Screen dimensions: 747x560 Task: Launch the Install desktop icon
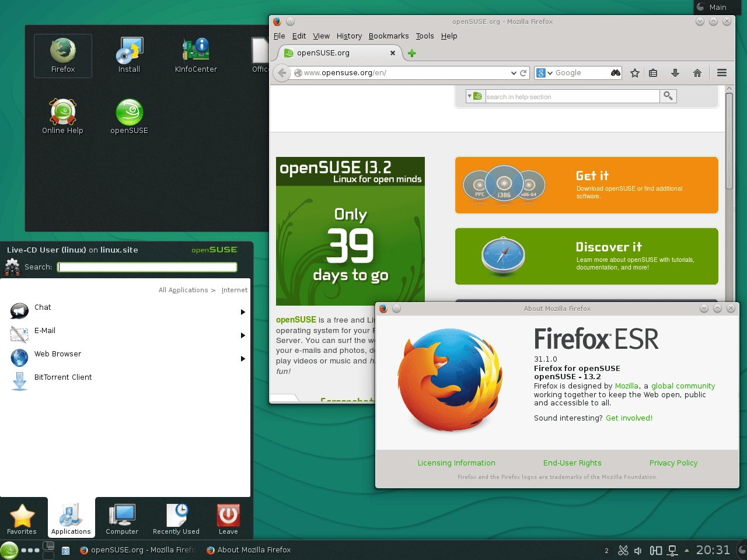129,56
